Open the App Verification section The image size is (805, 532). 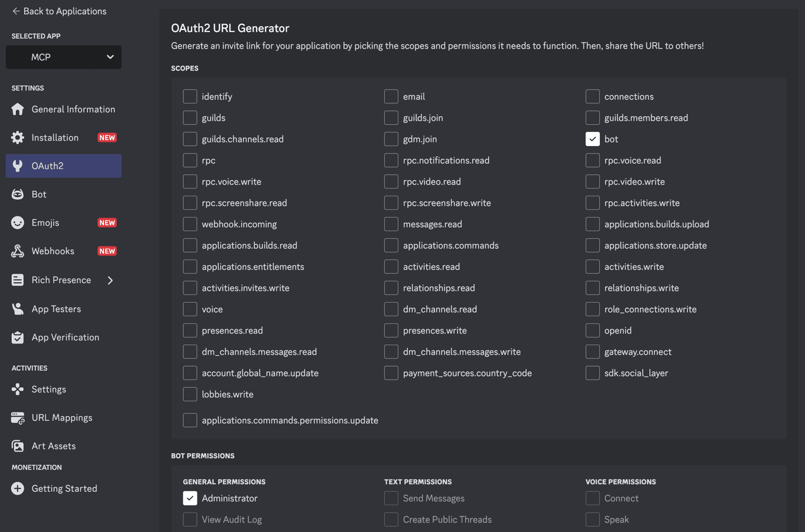65,337
